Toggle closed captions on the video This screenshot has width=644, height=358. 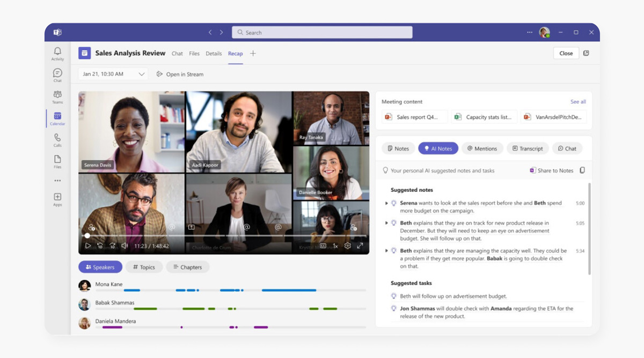pos(323,246)
